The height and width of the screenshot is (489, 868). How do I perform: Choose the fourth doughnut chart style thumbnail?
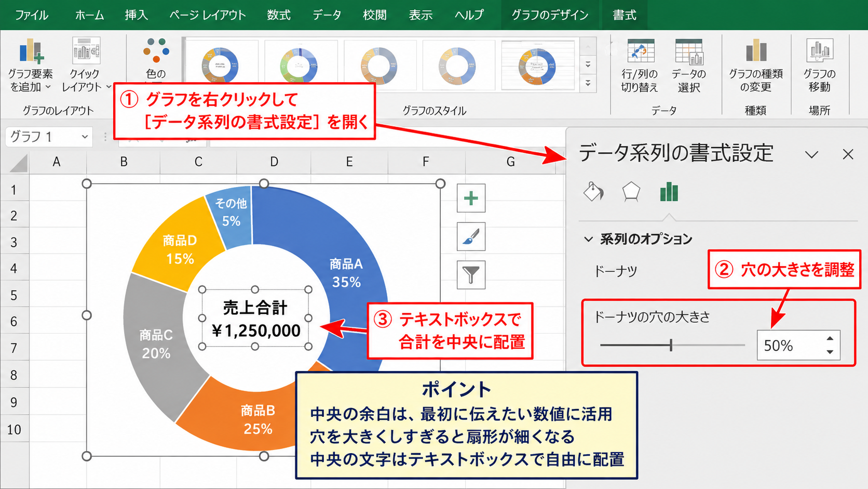point(458,65)
